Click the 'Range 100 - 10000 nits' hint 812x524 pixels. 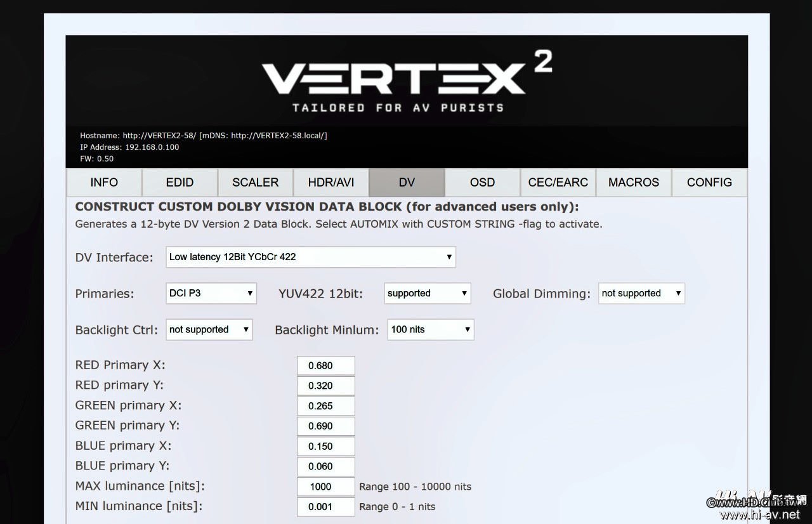[x=416, y=487]
